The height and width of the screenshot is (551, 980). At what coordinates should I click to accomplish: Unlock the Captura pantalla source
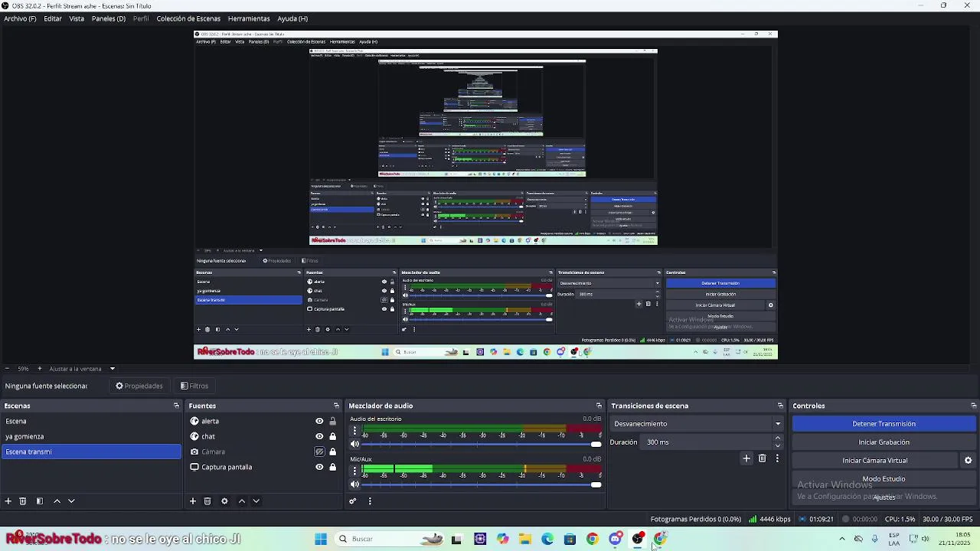tap(332, 467)
